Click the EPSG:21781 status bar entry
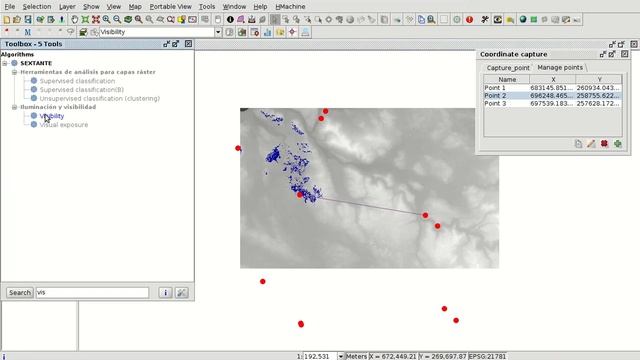 487,356
